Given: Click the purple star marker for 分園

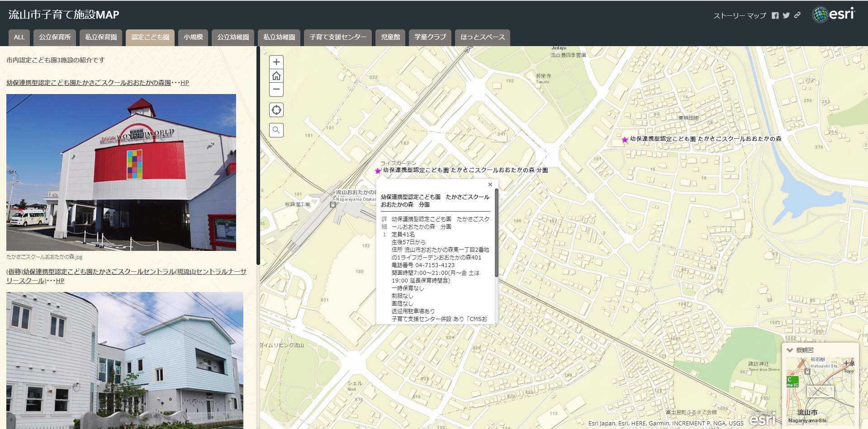Looking at the screenshot, I should pyautogui.click(x=377, y=171).
